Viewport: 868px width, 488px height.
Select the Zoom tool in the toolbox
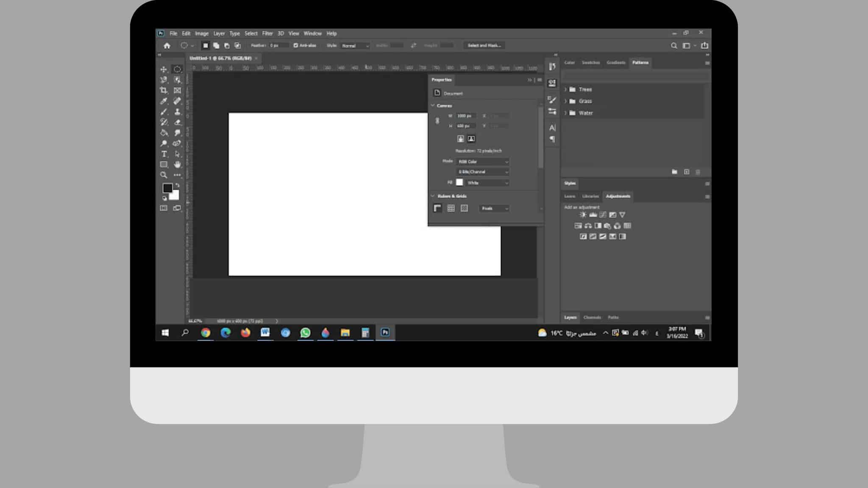click(x=164, y=175)
